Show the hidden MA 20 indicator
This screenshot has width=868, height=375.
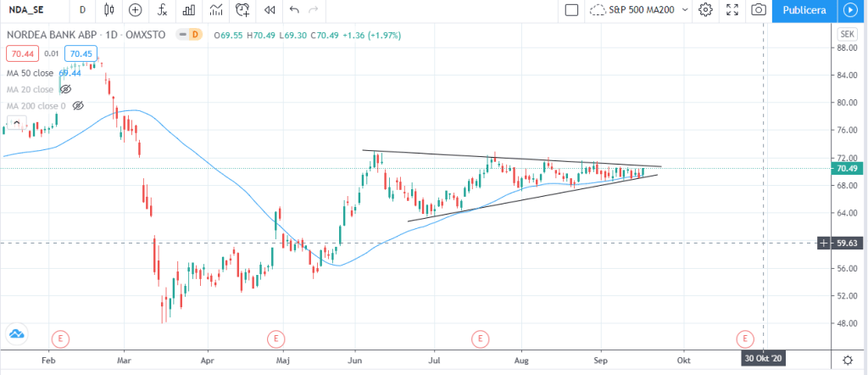pos(65,89)
